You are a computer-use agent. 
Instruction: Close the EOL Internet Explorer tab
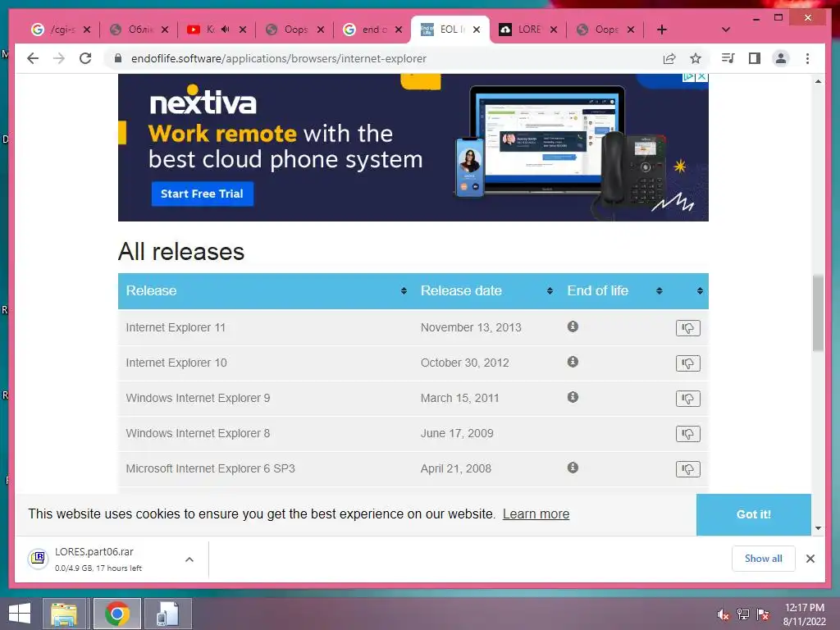[477, 30]
